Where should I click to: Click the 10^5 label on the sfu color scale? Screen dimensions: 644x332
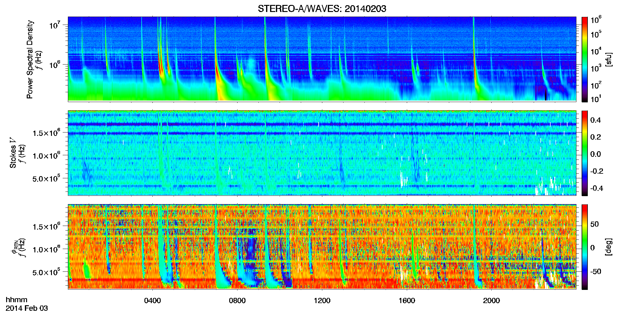pos(596,34)
